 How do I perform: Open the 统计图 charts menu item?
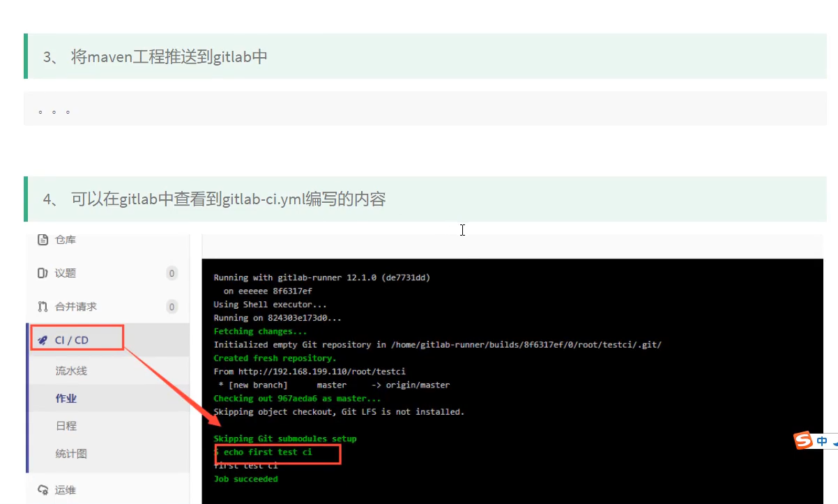coord(71,454)
